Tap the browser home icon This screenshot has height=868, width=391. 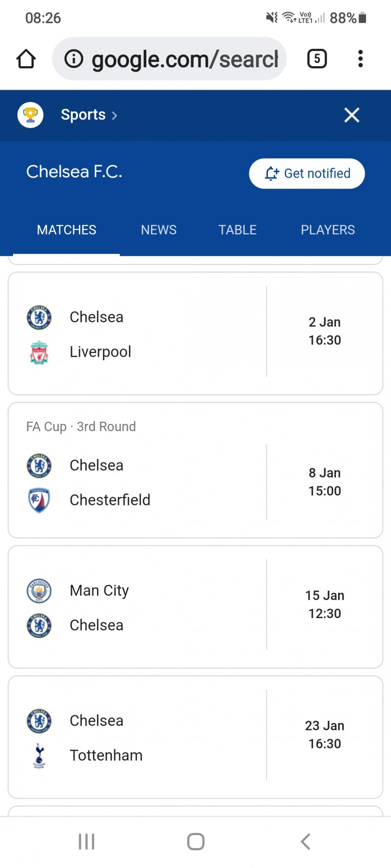tap(26, 59)
